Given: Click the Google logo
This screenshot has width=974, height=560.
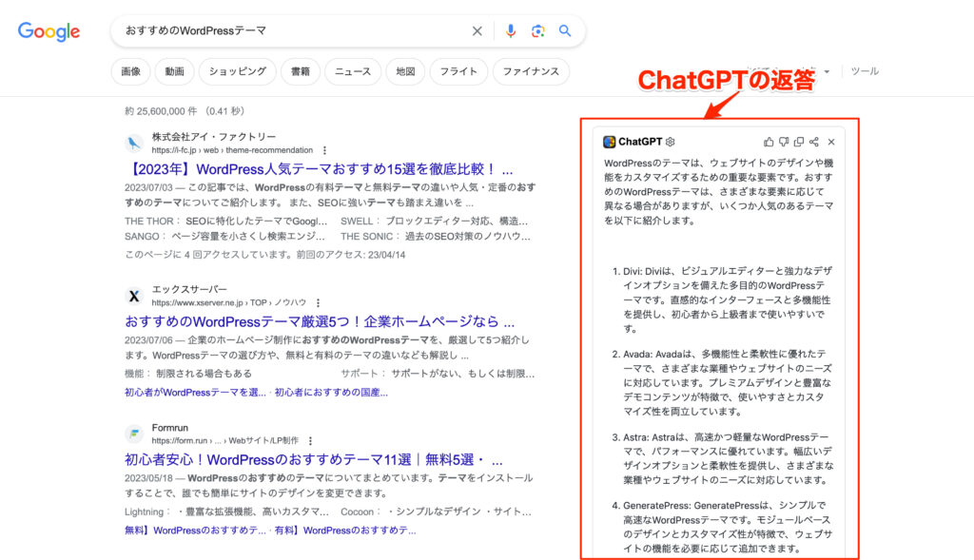Looking at the screenshot, I should click(49, 31).
